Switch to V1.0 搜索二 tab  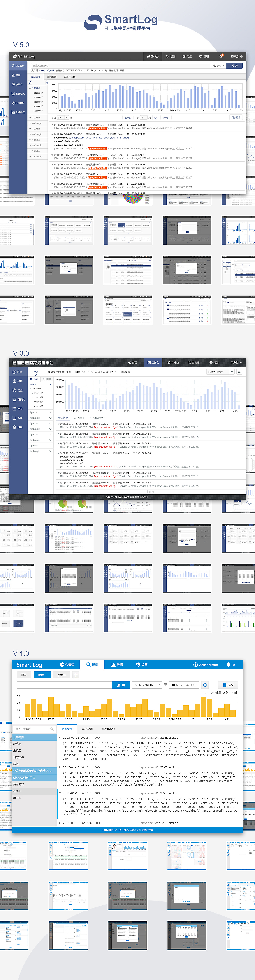click(x=61, y=675)
